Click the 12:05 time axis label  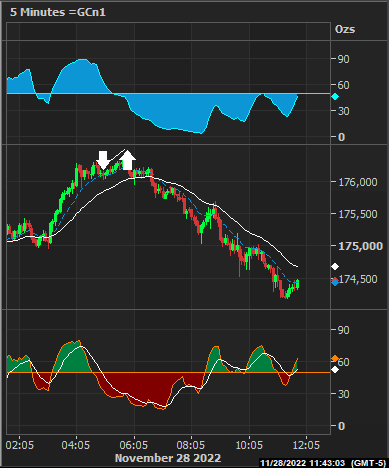click(x=306, y=445)
